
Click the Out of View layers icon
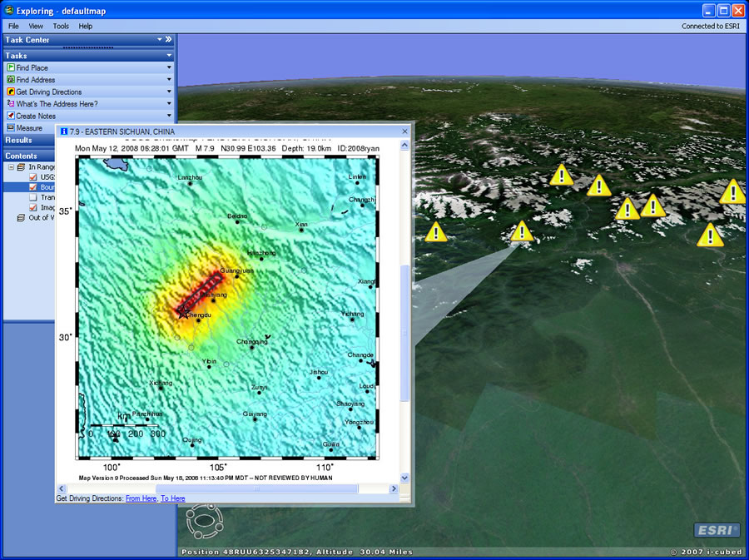[21, 218]
